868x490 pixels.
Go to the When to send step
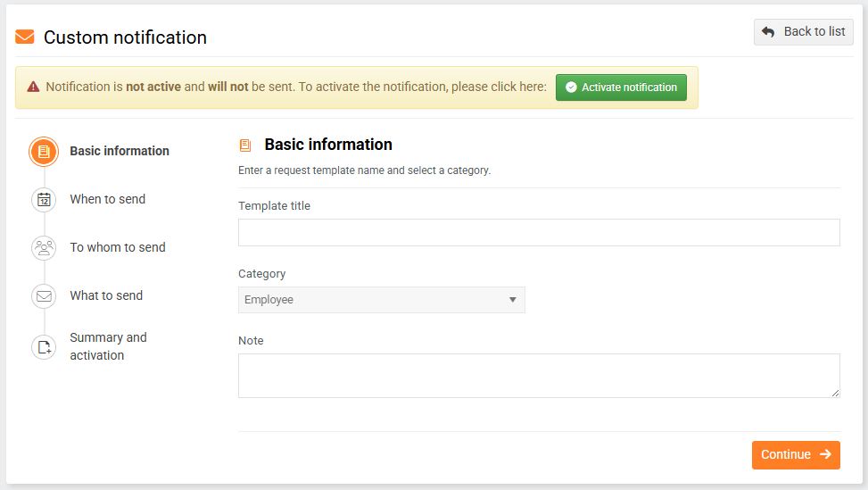coord(107,200)
